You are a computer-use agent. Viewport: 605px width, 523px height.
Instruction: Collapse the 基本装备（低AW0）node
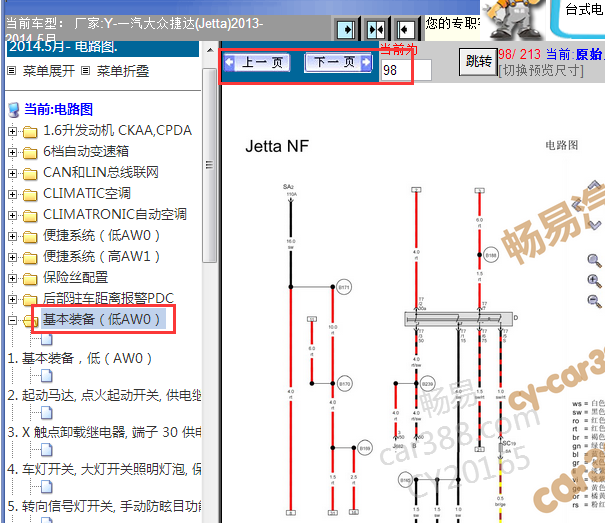(12, 320)
